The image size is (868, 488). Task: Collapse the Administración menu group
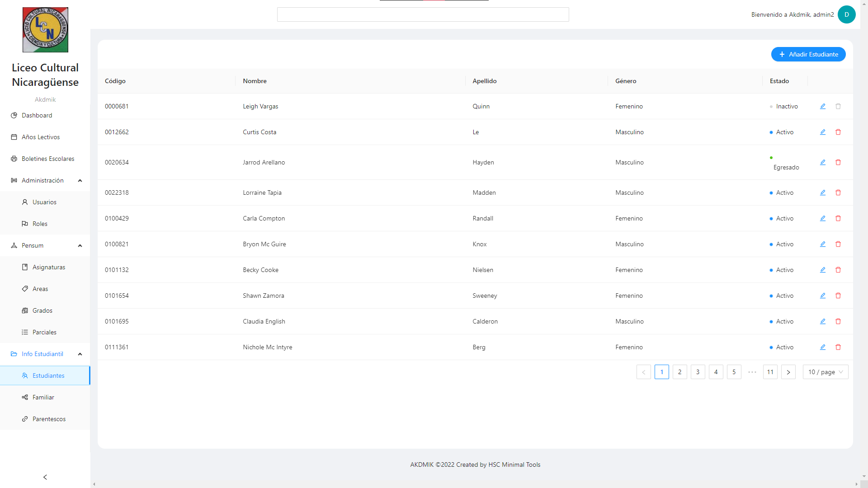tap(80, 181)
